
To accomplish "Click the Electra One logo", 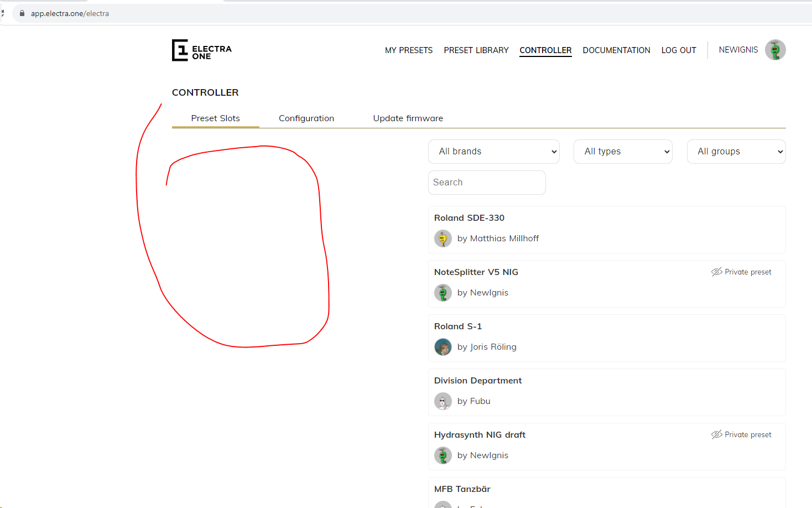I will (x=202, y=50).
